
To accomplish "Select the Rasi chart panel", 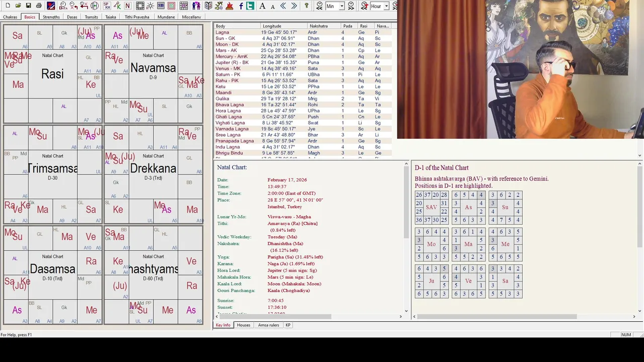I will (53, 73).
